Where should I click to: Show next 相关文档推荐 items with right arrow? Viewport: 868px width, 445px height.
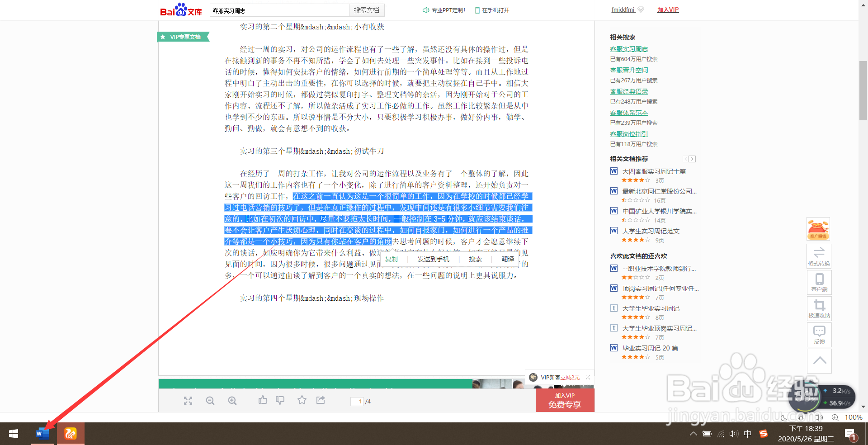[x=692, y=159]
